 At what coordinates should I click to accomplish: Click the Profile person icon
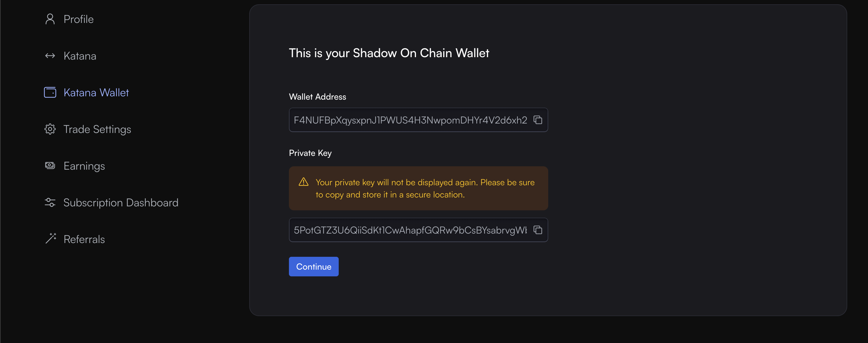click(x=50, y=19)
